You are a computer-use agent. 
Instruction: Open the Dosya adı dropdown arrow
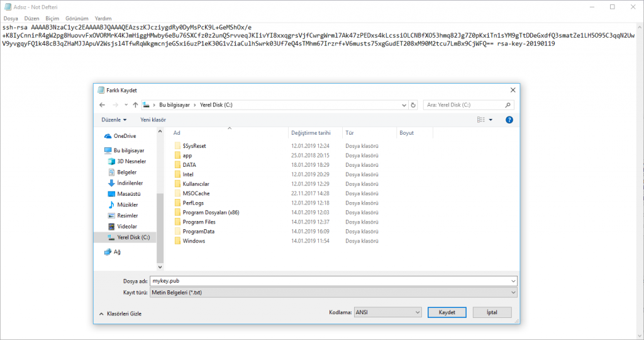point(513,281)
